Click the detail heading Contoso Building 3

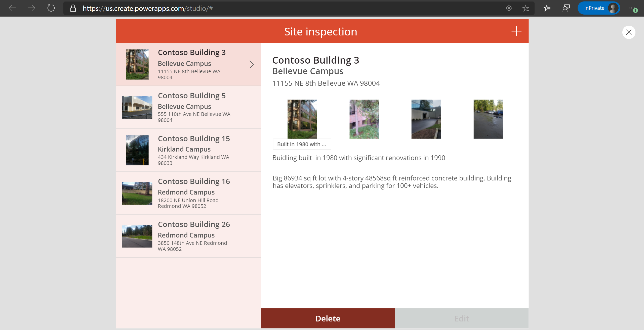[x=316, y=60]
